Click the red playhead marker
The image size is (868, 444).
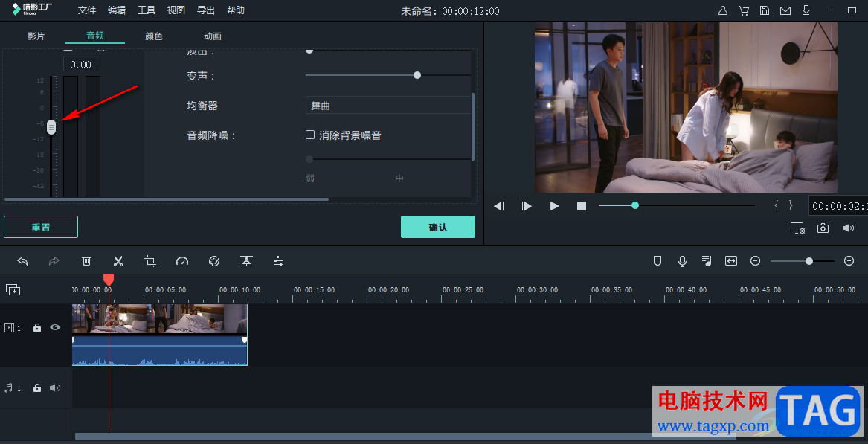[x=109, y=280]
